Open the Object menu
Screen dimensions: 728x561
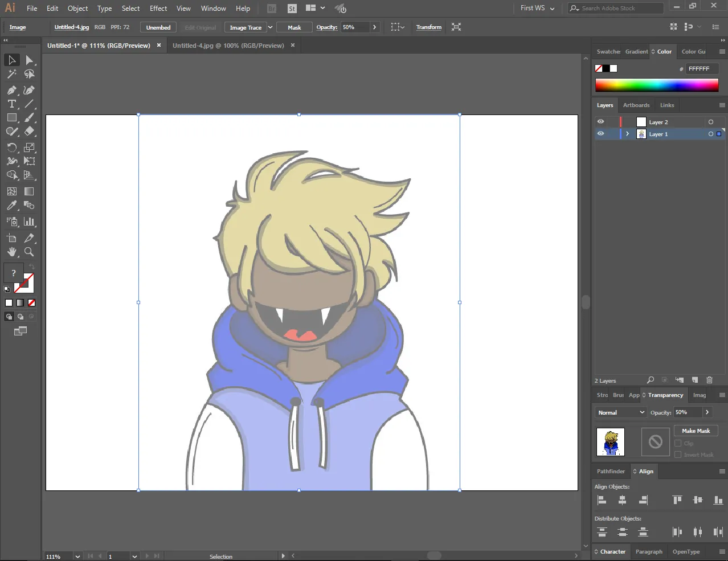77,9
